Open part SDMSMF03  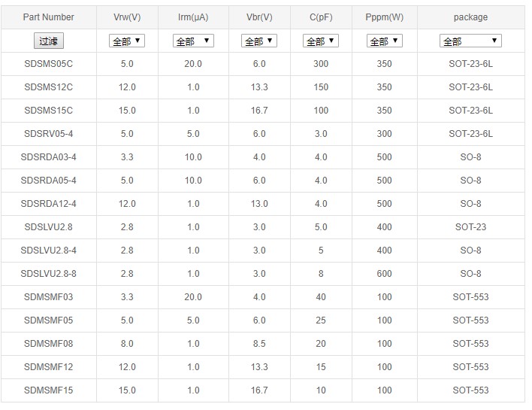(x=48, y=297)
